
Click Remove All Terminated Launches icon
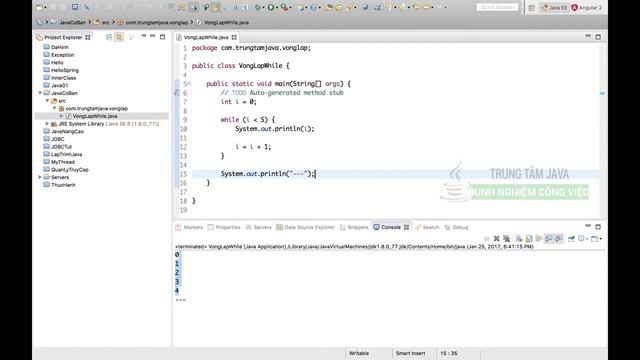coord(507,238)
